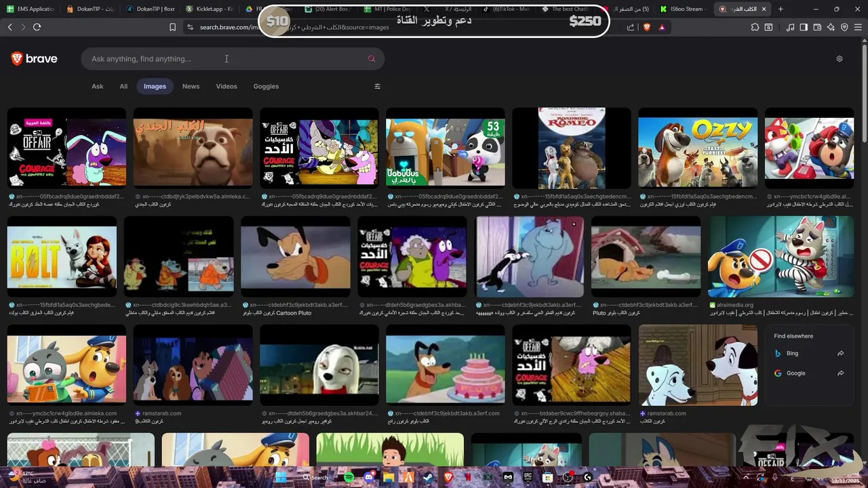This screenshot has width=868, height=488.
Task: Go back to the previous page
Action: point(9,27)
